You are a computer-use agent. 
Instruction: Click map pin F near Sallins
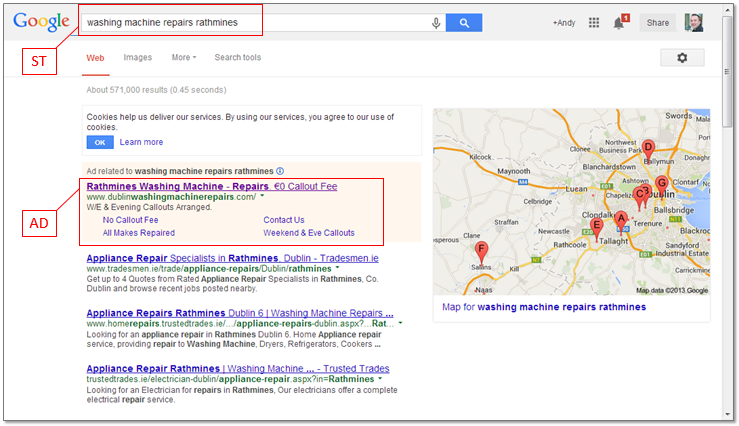click(481, 252)
